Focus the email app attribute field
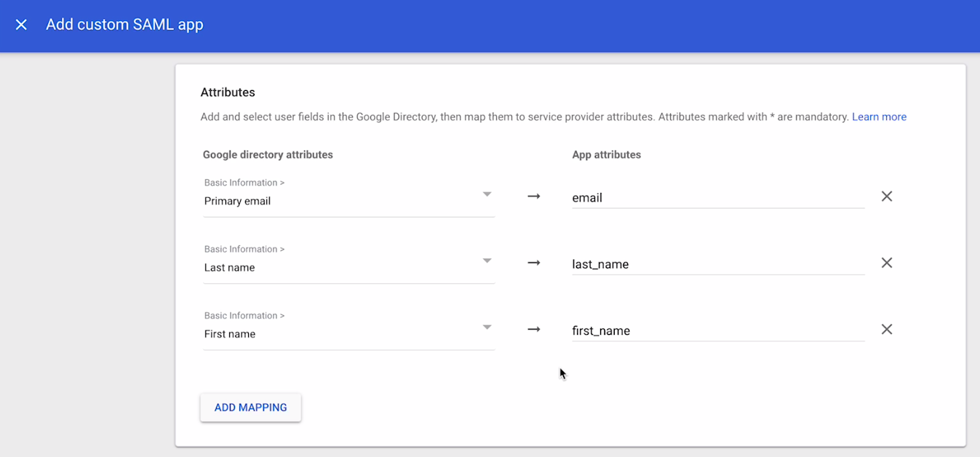 717,198
